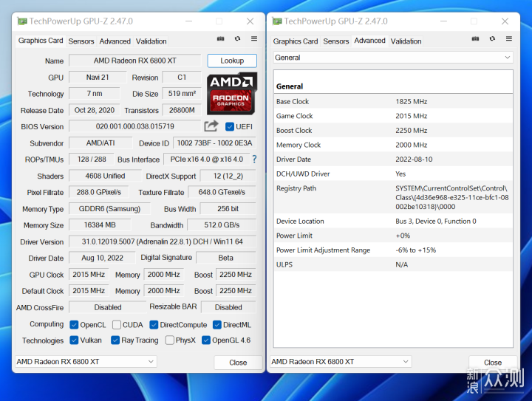Click the Memory Clock row
The width and height of the screenshot is (532, 401).
pos(393,145)
